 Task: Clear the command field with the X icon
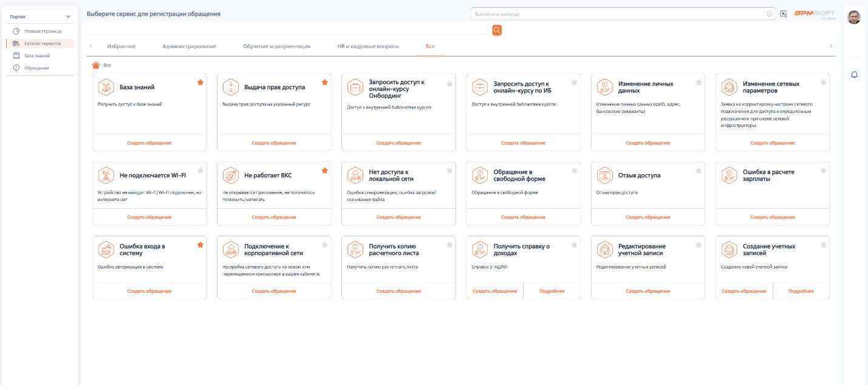pyautogui.click(x=770, y=13)
